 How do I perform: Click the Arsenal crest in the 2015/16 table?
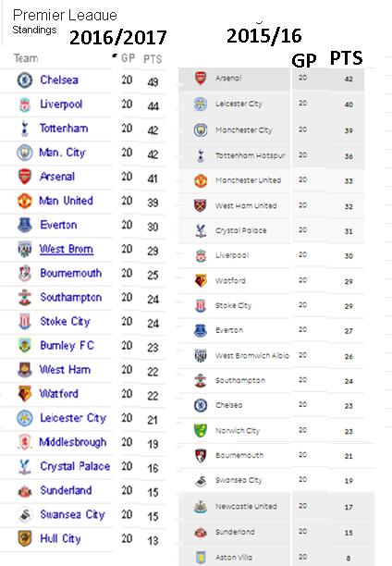pos(201,78)
